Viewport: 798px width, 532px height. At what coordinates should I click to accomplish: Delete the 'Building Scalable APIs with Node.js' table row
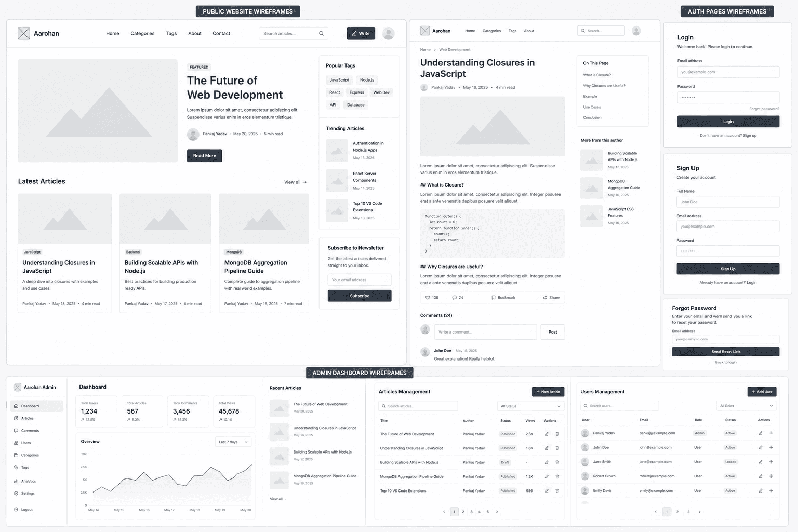click(x=557, y=462)
